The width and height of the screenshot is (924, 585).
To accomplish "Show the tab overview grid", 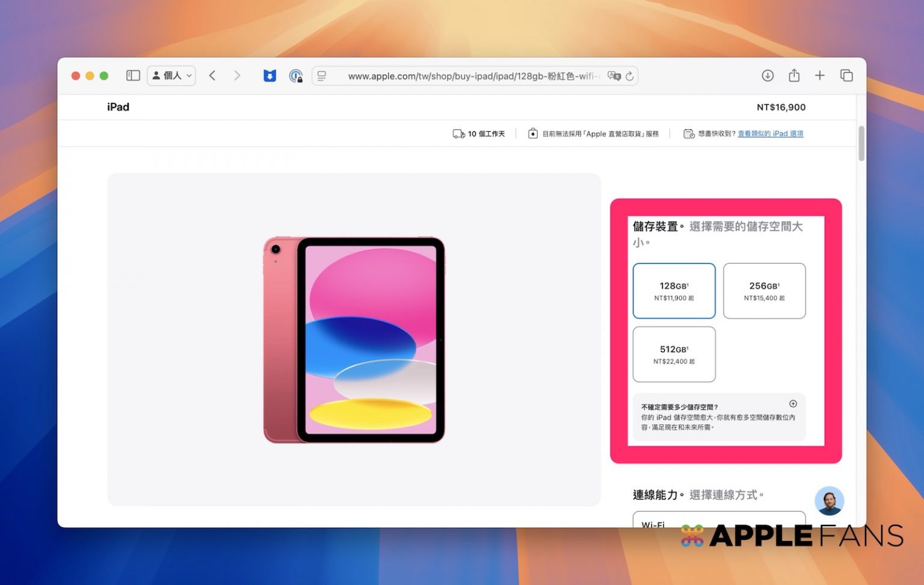I will click(x=846, y=75).
